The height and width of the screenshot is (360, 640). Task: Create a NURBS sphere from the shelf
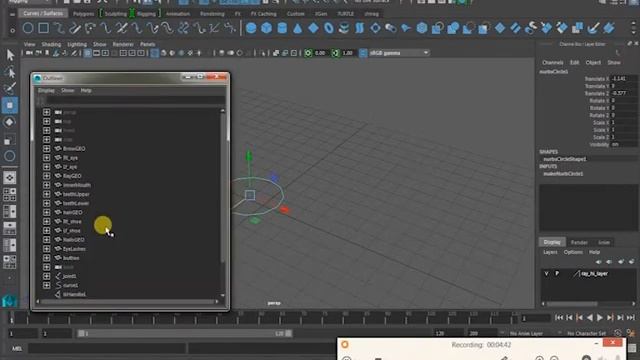tap(251, 28)
